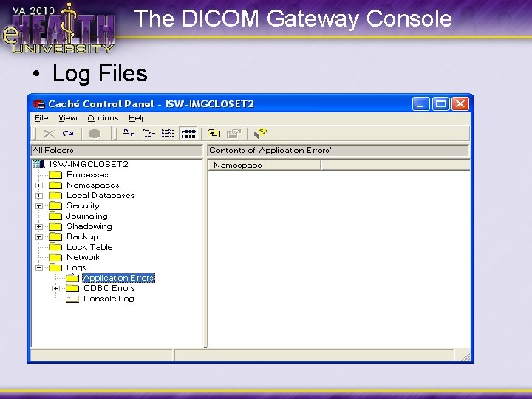The height and width of the screenshot is (399, 532).
Task: Click the Contents of 'Application Errors' header
Action: click(x=338, y=150)
